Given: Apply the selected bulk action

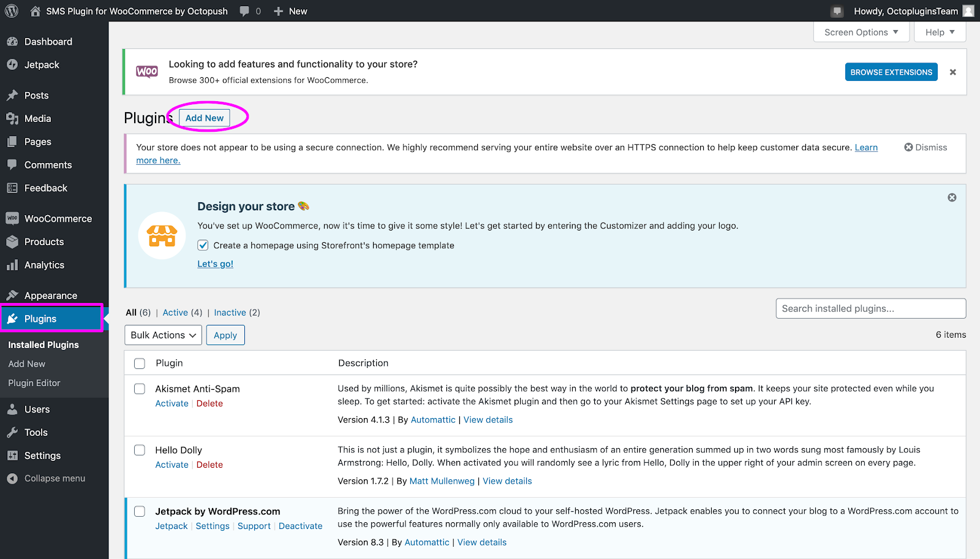Looking at the screenshot, I should pyautogui.click(x=225, y=335).
